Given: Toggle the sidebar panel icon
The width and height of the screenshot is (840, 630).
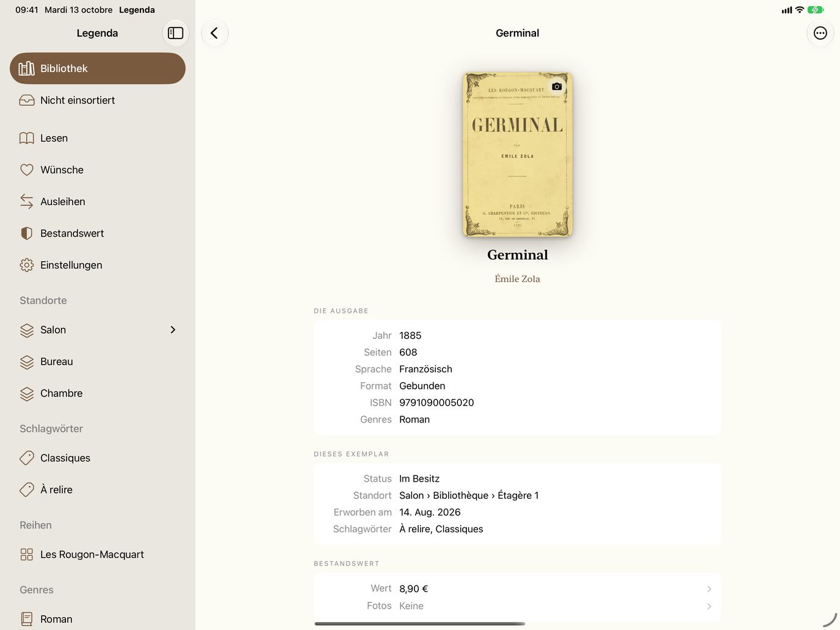Looking at the screenshot, I should [x=176, y=33].
